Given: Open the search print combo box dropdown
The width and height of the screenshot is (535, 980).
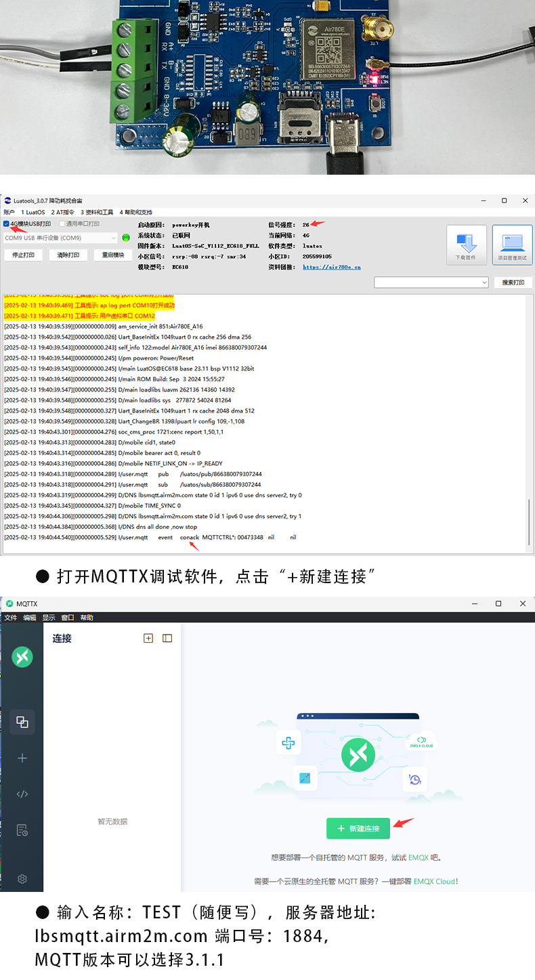Looking at the screenshot, I should (484, 282).
